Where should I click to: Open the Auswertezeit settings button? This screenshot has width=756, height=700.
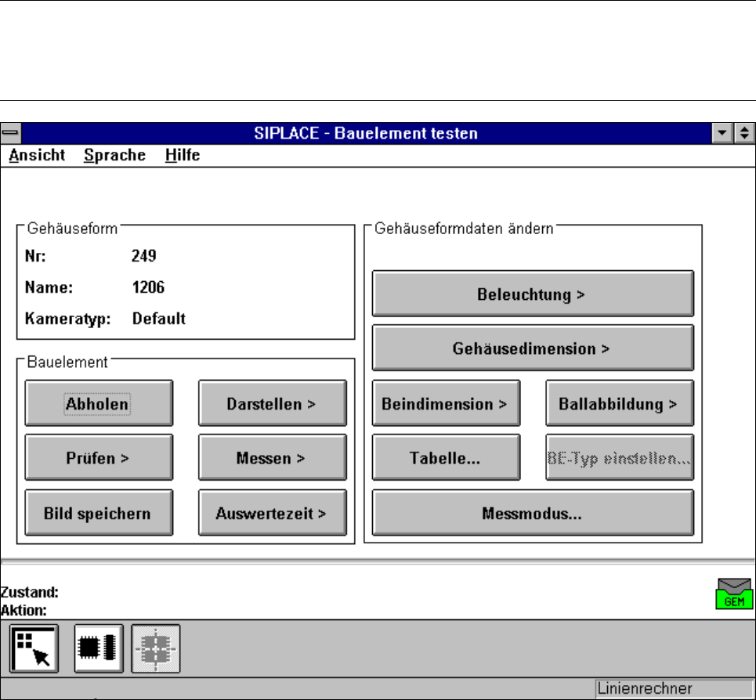coord(272,513)
